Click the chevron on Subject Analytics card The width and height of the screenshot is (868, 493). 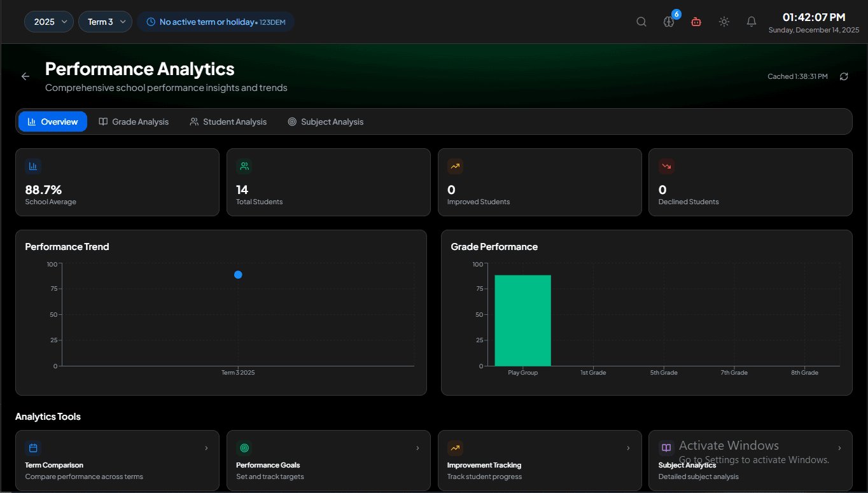point(839,447)
